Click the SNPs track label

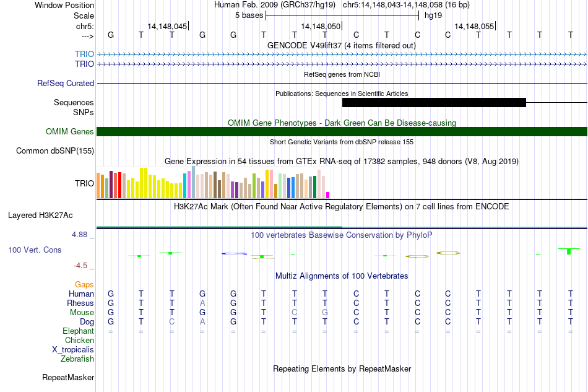(x=84, y=112)
